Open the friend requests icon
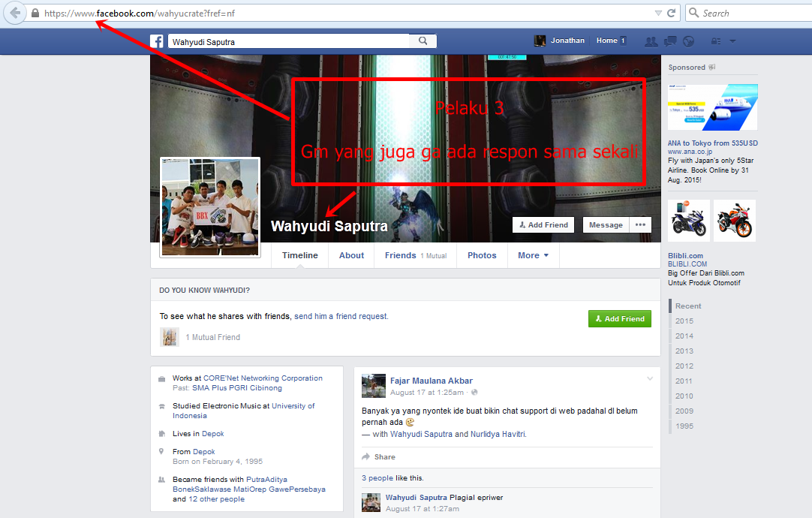 click(x=651, y=41)
